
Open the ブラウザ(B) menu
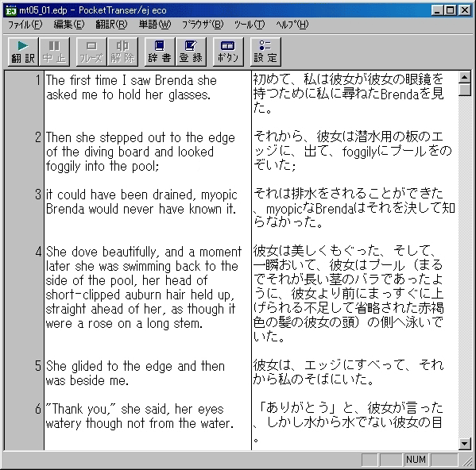pyautogui.click(x=203, y=25)
